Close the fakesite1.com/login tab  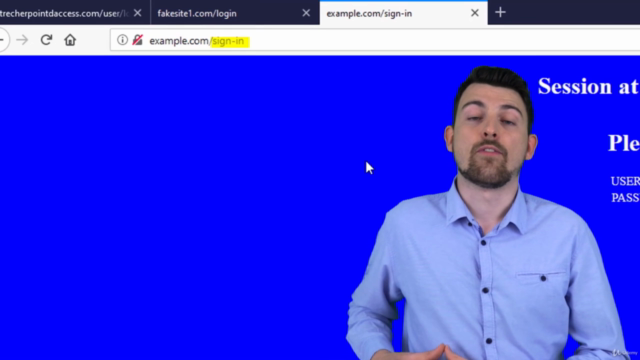pos(306,13)
